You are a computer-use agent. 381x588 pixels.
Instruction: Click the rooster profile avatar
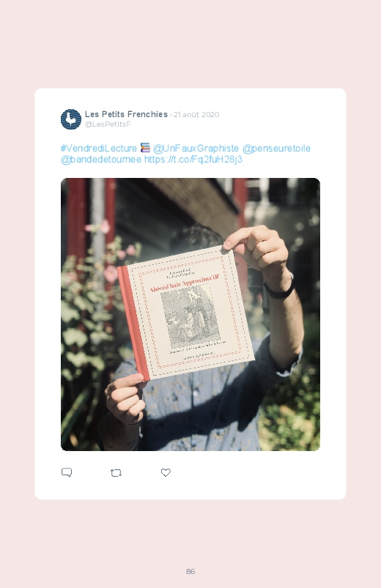click(71, 119)
